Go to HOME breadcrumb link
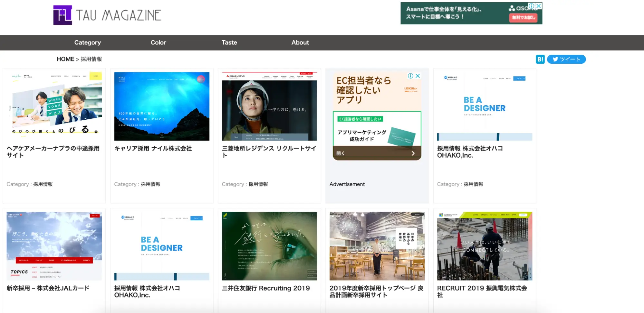The width and height of the screenshot is (644, 313). [65, 59]
